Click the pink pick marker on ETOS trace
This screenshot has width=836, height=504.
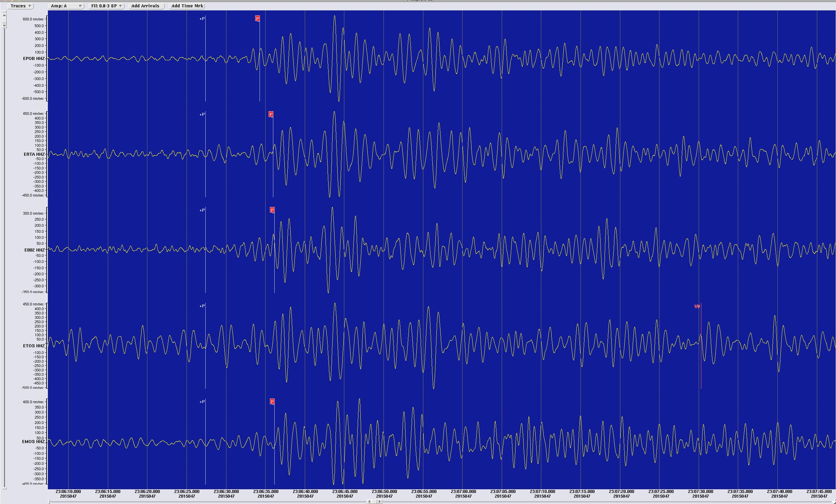pos(697,306)
